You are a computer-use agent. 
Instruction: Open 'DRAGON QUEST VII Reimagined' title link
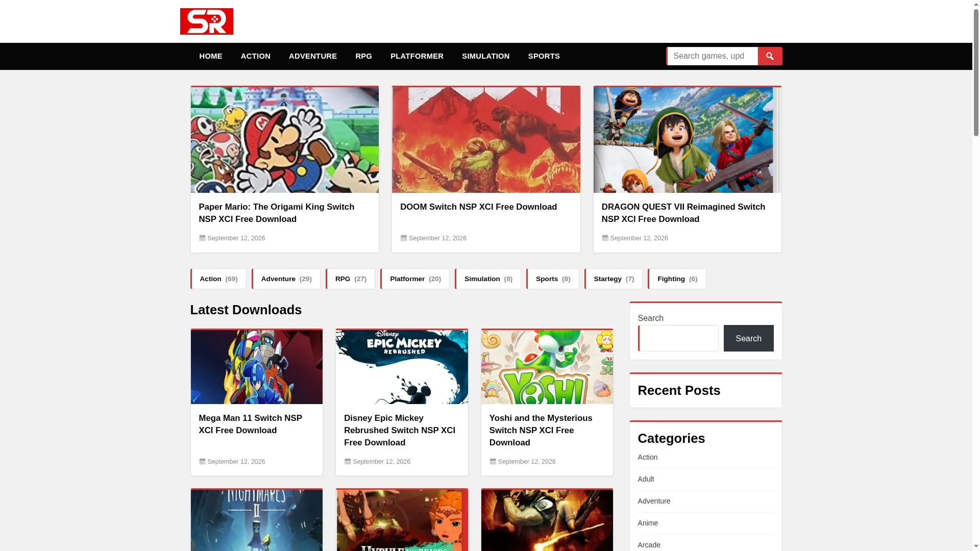(x=683, y=213)
